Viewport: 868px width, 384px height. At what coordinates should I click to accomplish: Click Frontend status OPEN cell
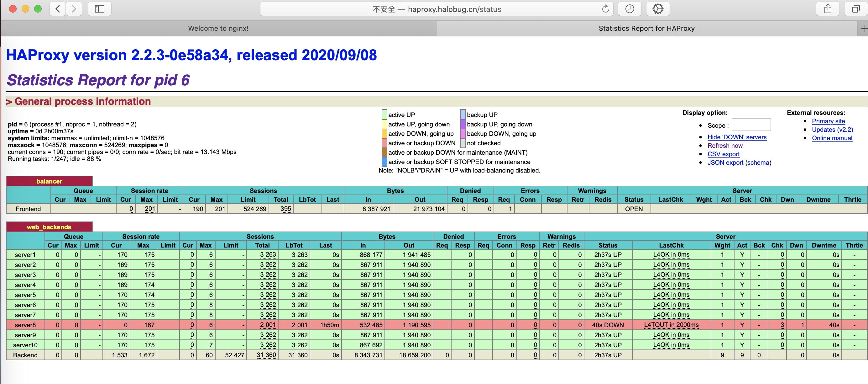(x=634, y=209)
